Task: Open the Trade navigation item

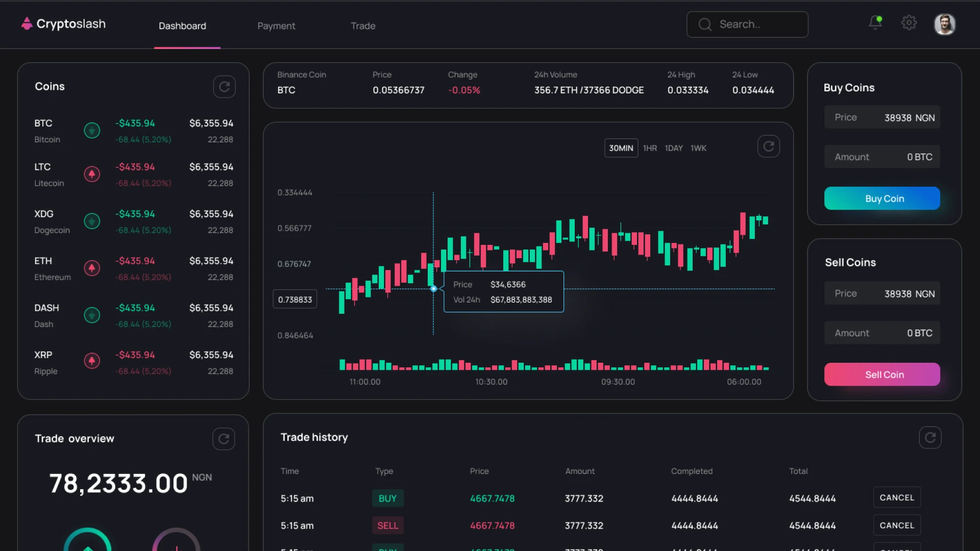Action: click(363, 26)
